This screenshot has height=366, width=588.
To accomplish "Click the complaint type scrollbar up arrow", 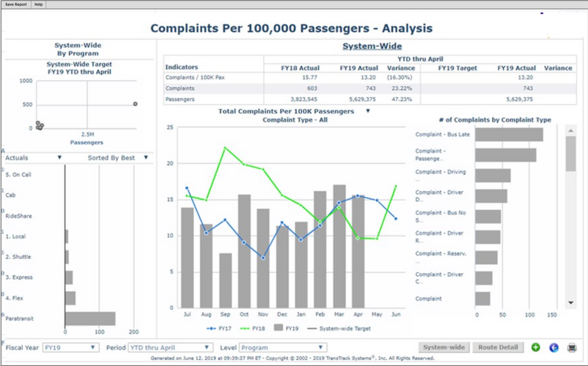I will pos(571,130).
